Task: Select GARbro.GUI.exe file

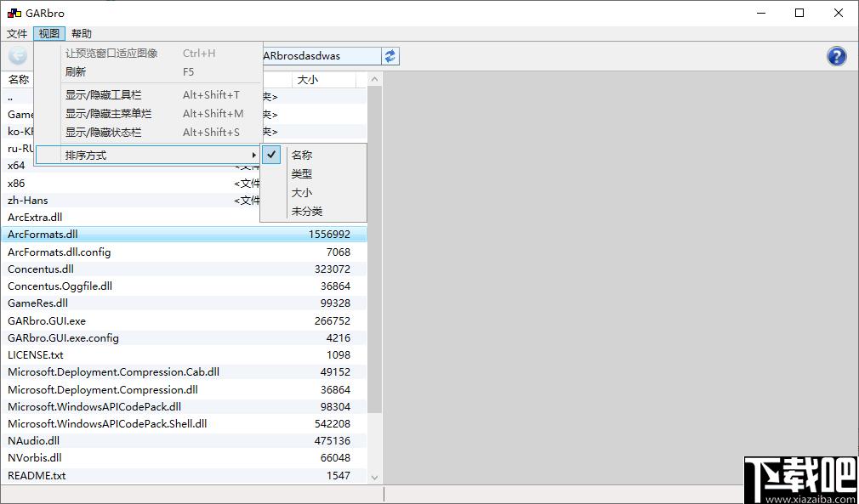Action: coord(184,320)
